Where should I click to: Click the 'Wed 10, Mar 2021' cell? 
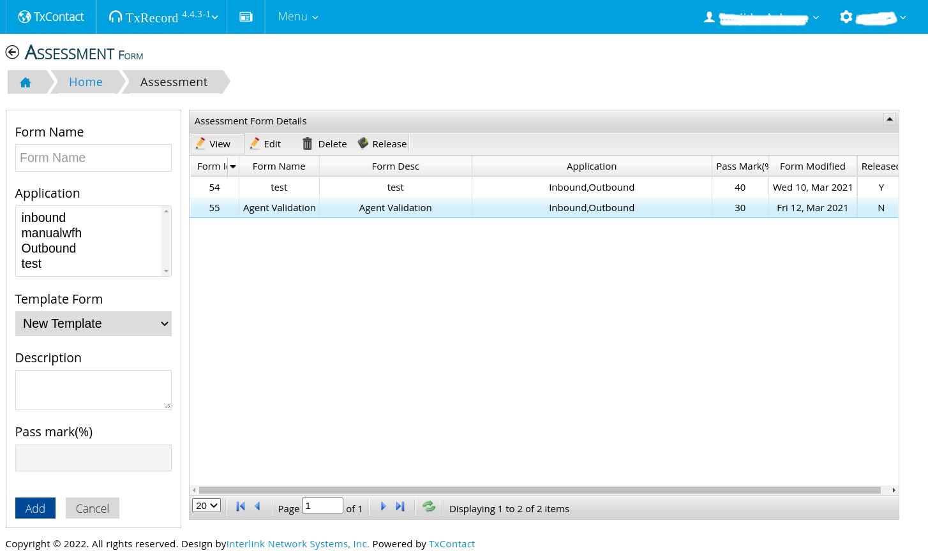812,188
